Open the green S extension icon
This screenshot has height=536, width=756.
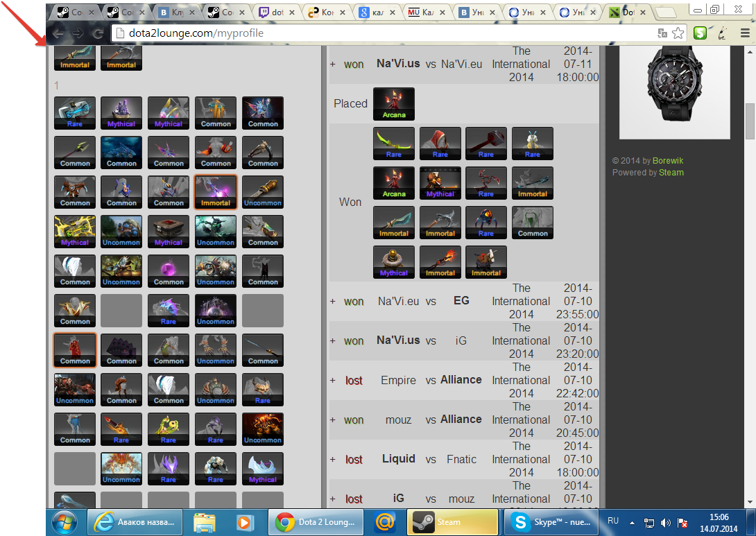700,33
